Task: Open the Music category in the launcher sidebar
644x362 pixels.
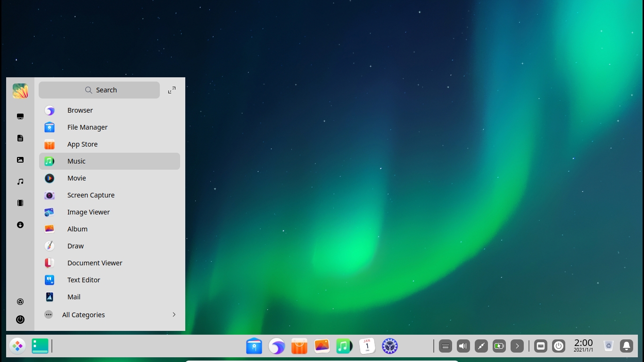Action: pyautogui.click(x=20, y=181)
